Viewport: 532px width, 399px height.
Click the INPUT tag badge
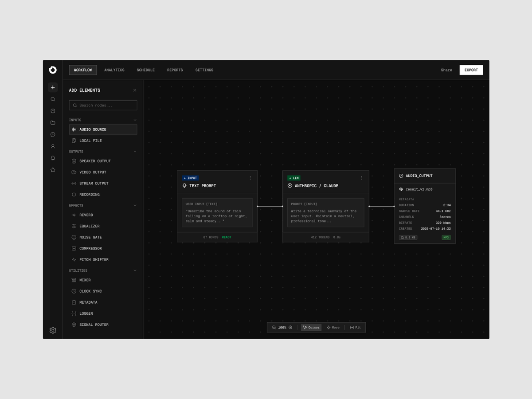tap(190, 178)
